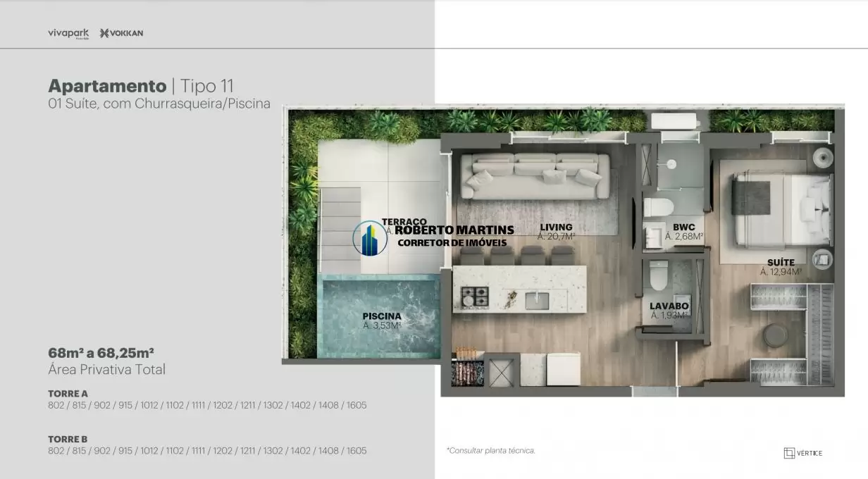
Task: Select the toilet in the BWC
Action: (659, 209)
